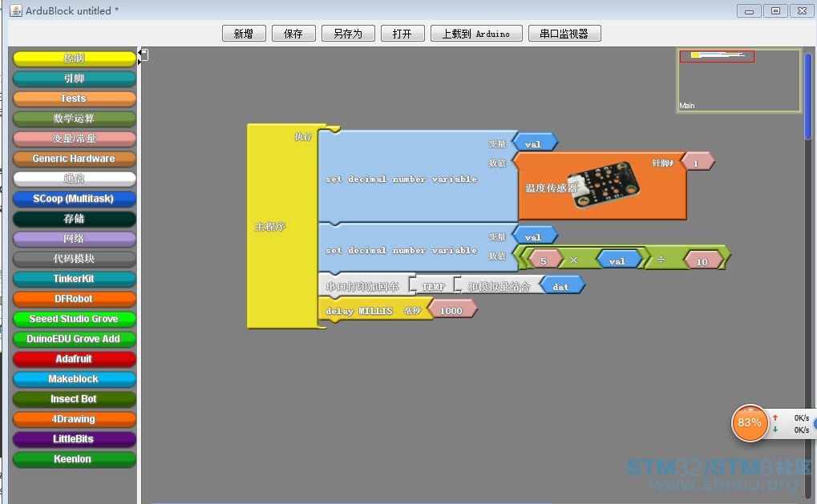Open the Generic Hardware category
817x504 pixels.
click(x=74, y=159)
